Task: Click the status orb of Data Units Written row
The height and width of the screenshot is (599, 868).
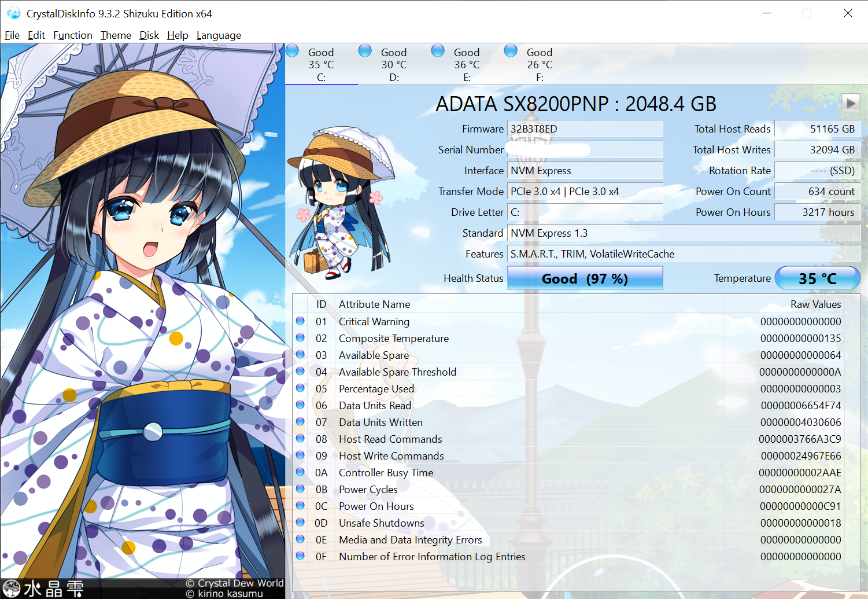Action: pos(300,421)
